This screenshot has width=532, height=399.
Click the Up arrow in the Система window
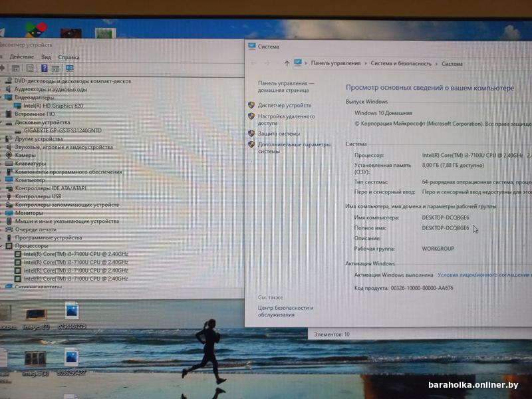287,63
